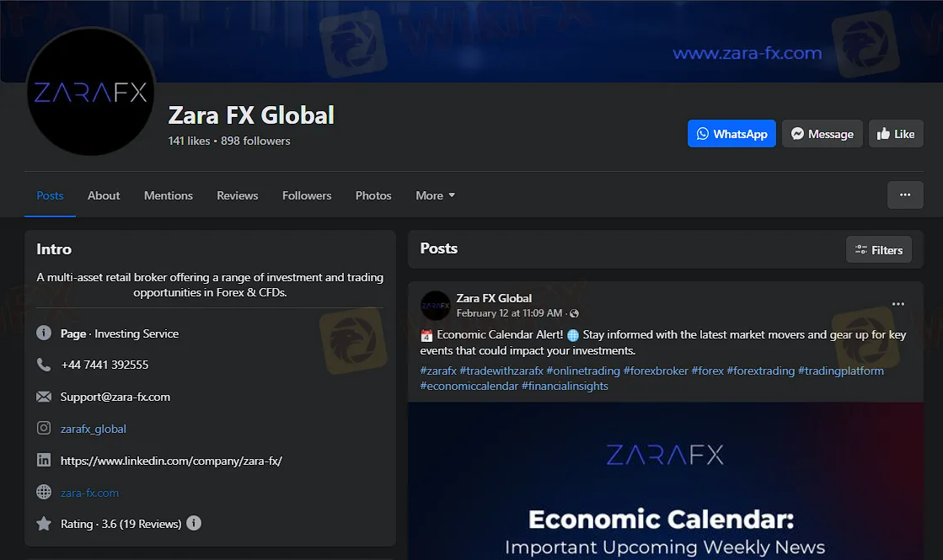Open the #economiccalendar hashtag

(469, 386)
